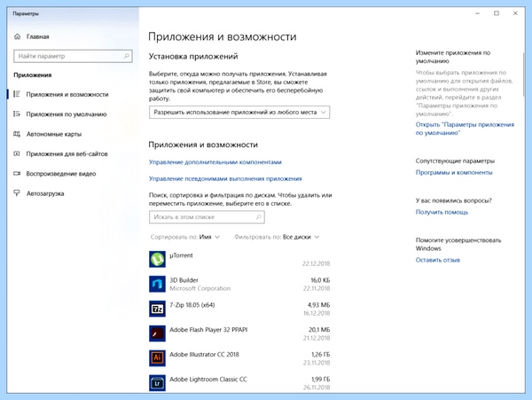The image size is (532, 400).
Task: Open Приложения для веб-сайтов section
Action: point(73,153)
